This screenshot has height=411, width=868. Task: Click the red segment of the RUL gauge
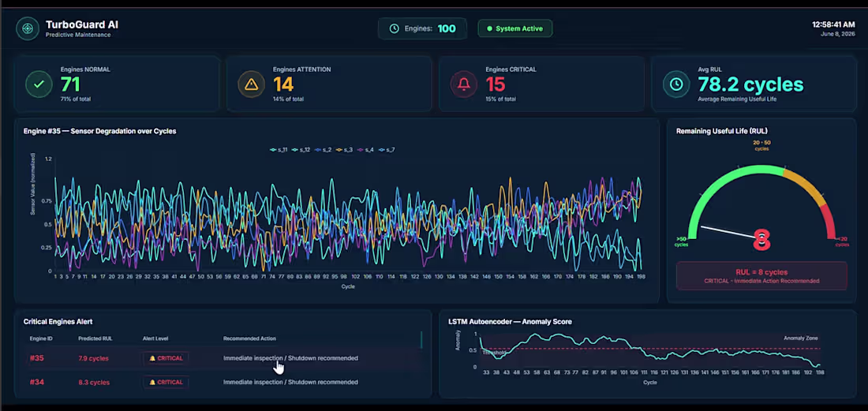click(830, 221)
